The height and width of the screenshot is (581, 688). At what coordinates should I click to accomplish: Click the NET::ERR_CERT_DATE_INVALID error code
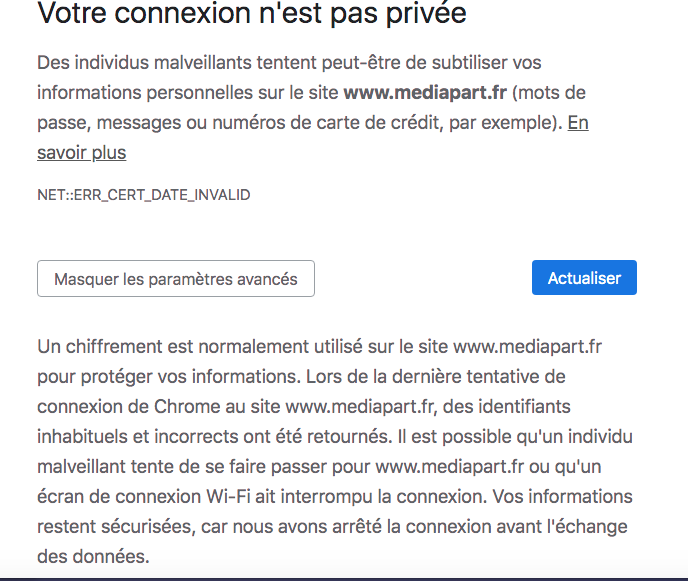pos(144,195)
